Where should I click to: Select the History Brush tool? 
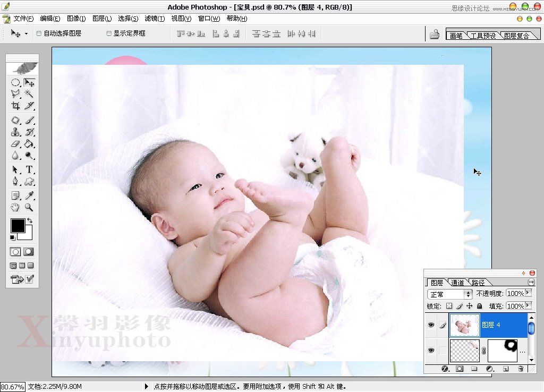[x=29, y=132]
